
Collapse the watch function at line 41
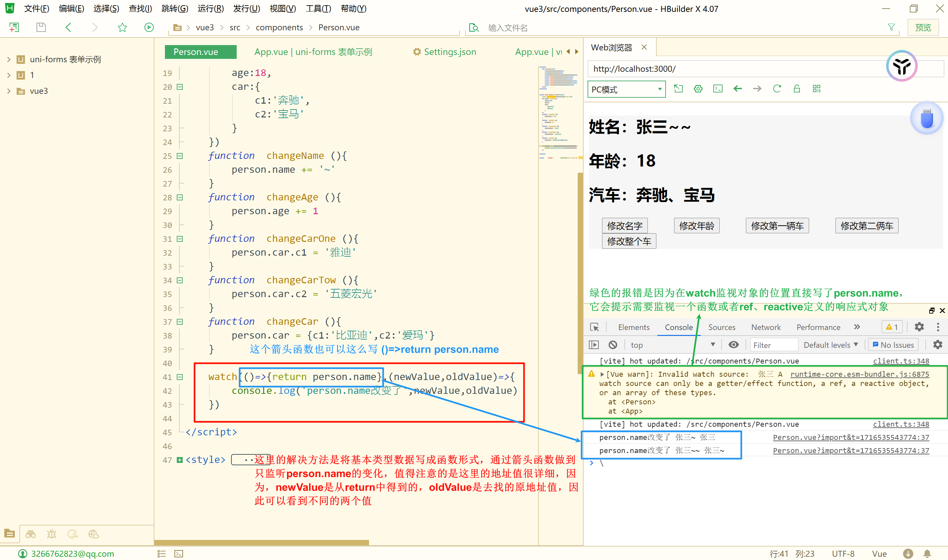[180, 377]
